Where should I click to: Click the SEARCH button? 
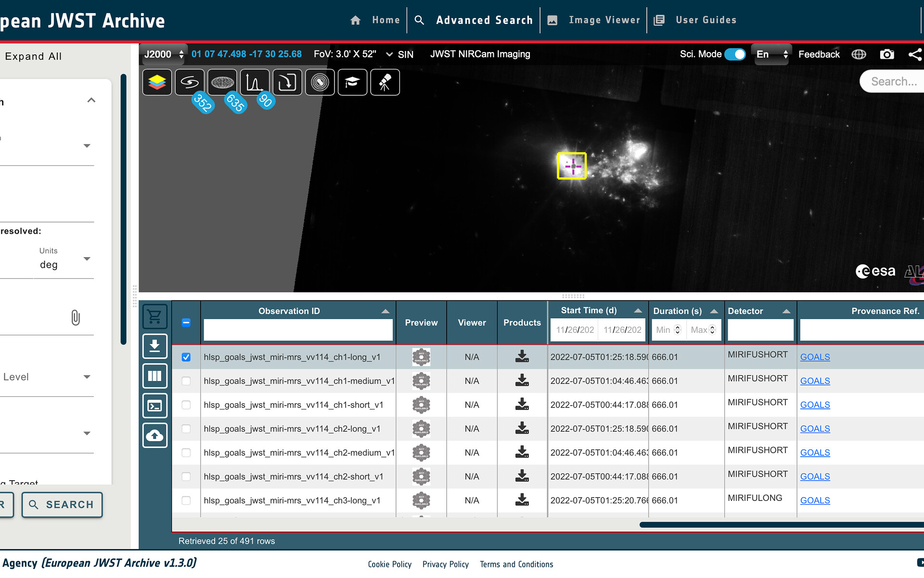point(62,504)
